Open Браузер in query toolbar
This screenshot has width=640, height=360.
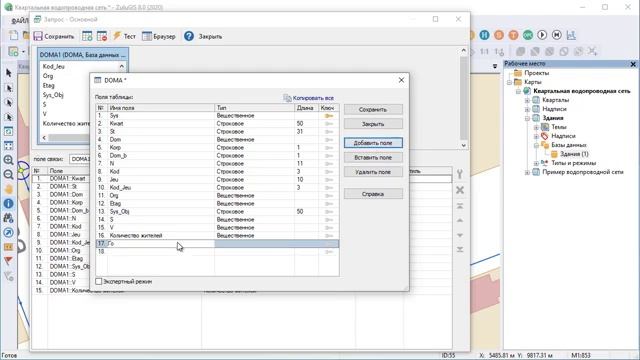(158, 36)
